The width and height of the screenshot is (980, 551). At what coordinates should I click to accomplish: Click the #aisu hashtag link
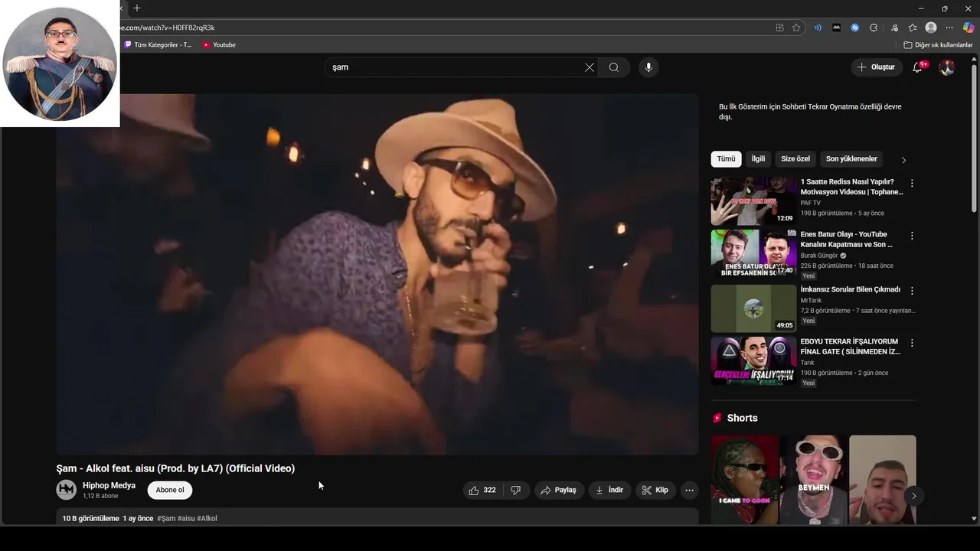click(186, 519)
